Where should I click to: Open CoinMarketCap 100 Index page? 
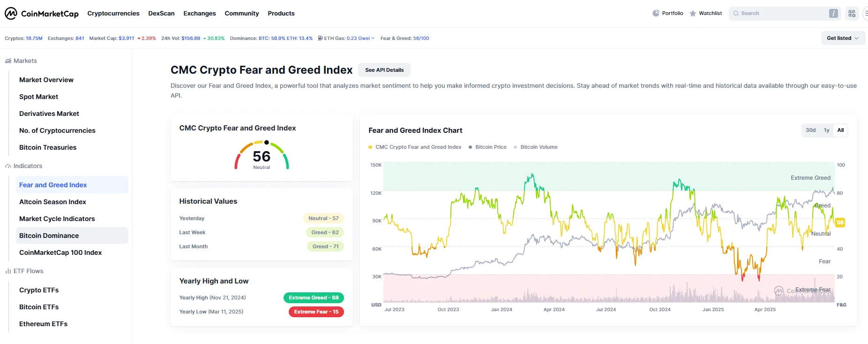coord(60,252)
